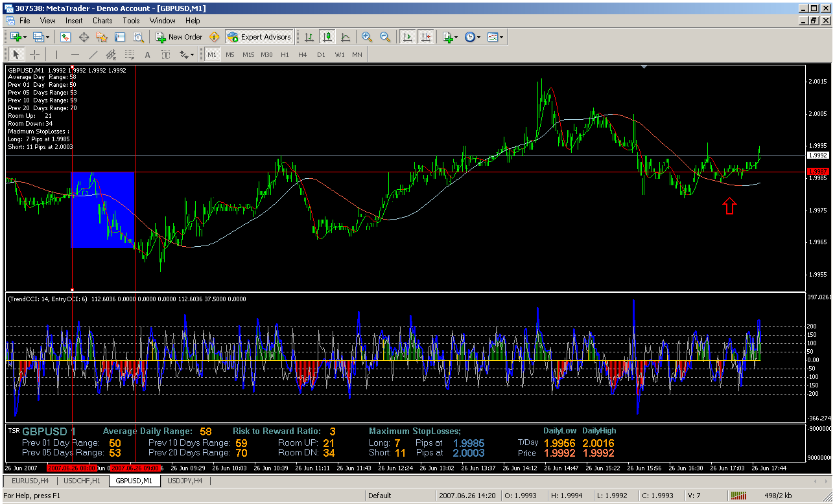Select the H4 timeframe button

pos(303,55)
